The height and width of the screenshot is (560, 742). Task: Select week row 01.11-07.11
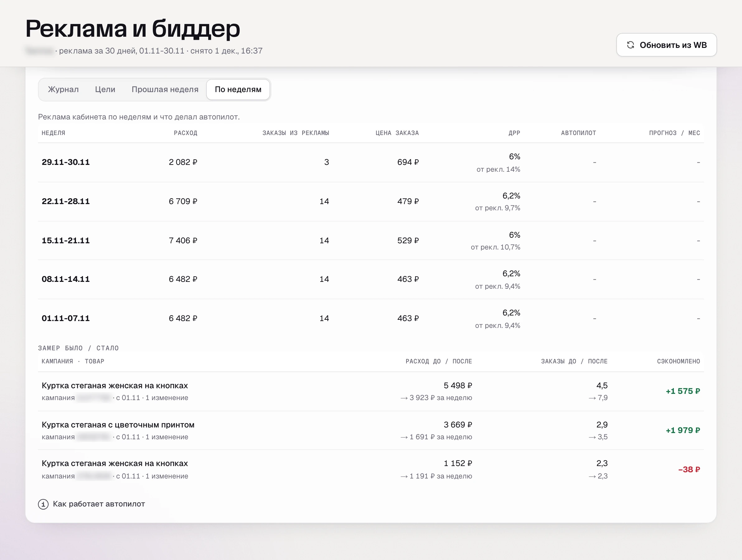tap(371, 318)
